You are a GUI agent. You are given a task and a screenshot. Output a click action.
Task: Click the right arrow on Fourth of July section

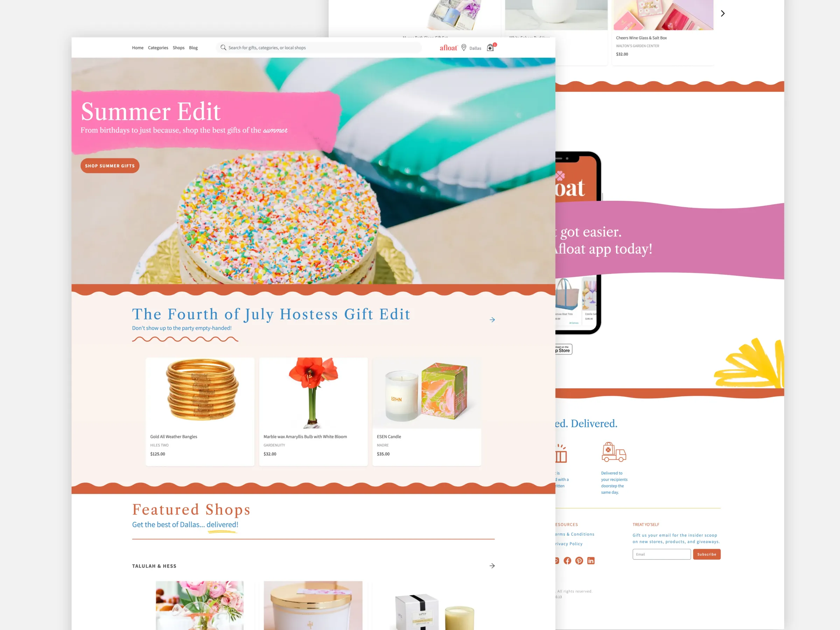tap(492, 320)
